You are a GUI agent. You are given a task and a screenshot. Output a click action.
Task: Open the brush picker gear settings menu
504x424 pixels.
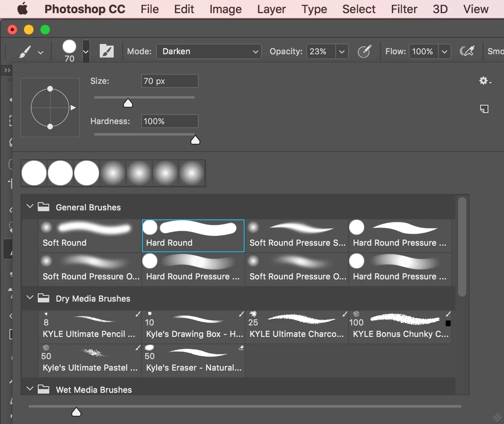tap(485, 81)
